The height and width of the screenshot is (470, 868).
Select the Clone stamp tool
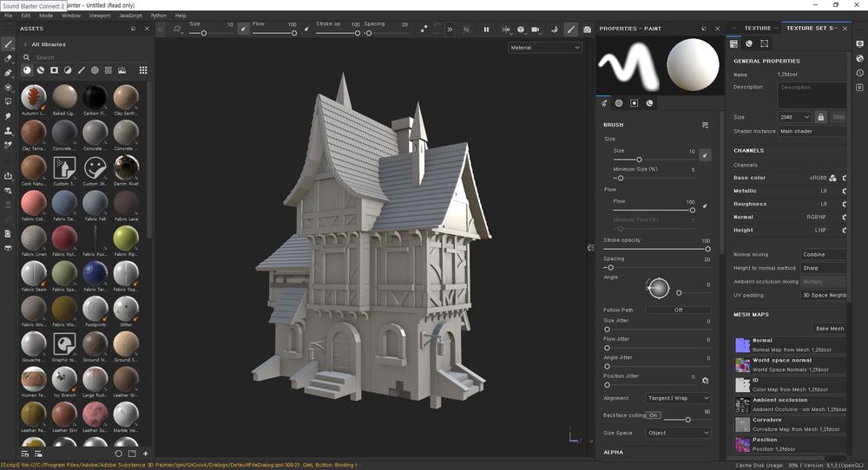(8, 131)
